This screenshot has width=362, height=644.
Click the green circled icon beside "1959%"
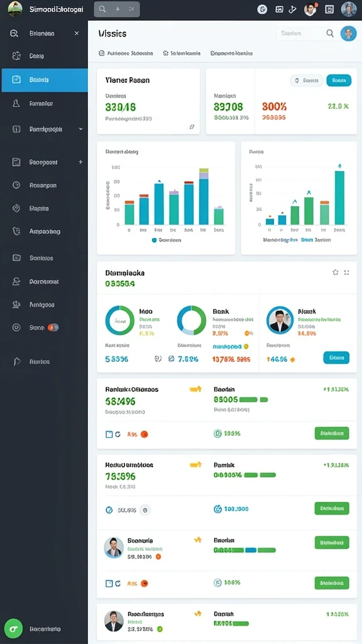coord(218,433)
